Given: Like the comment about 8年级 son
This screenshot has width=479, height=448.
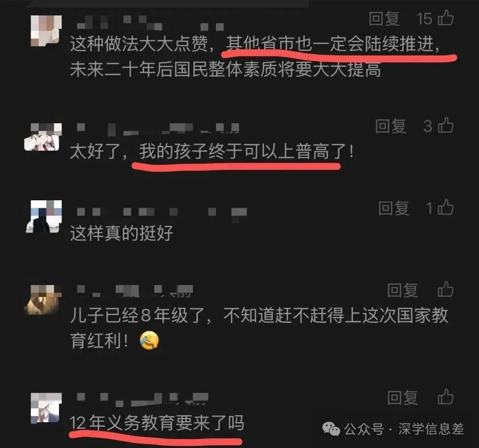Looking at the screenshot, I should (x=446, y=289).
